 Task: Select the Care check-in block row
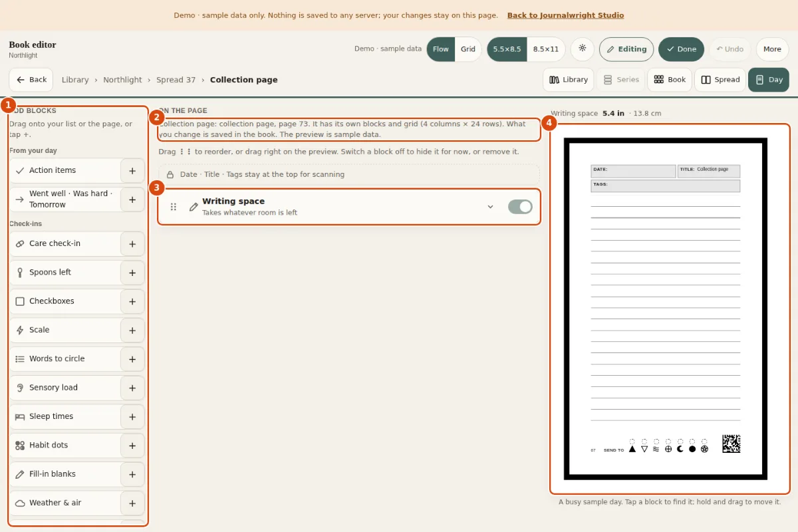pyautogui.click(x=65, y=243)
